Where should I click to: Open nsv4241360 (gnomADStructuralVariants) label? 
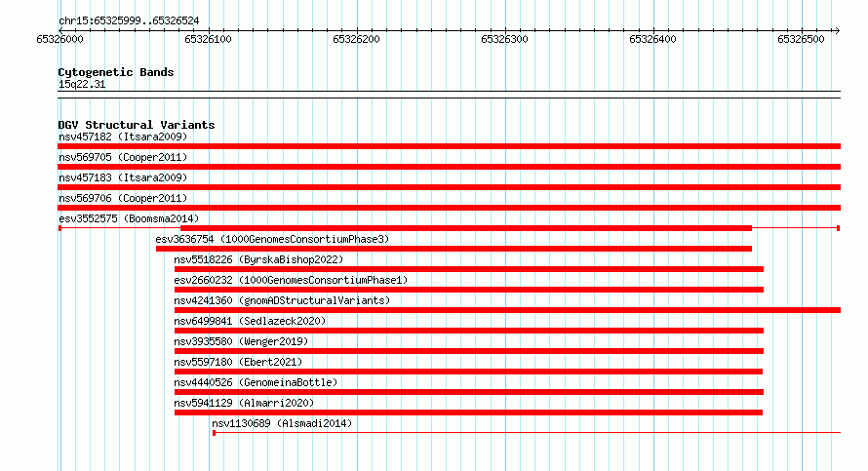[282, 300]
